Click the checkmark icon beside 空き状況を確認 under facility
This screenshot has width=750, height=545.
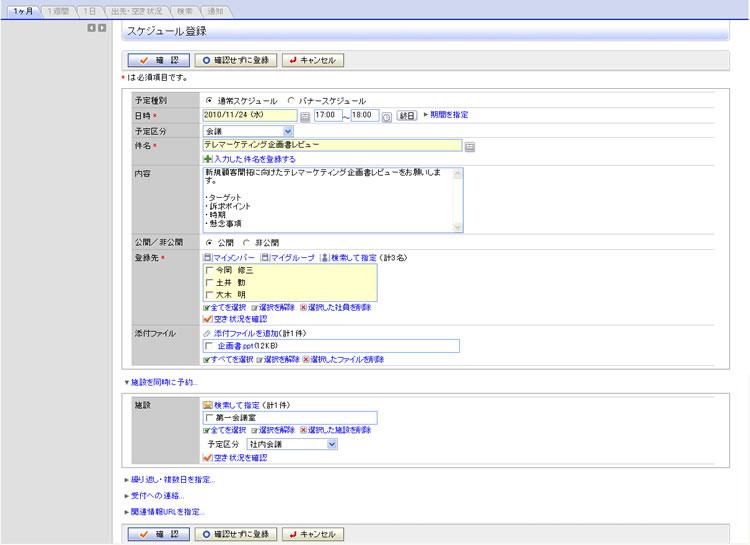pos(207,457)
